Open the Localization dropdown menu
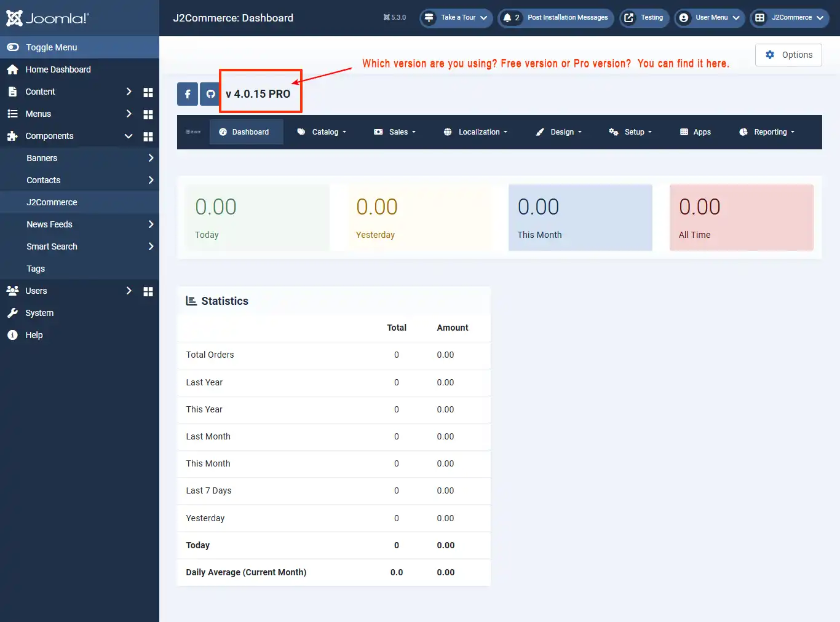This screenshot has height=622, width=840. [475, 132]
